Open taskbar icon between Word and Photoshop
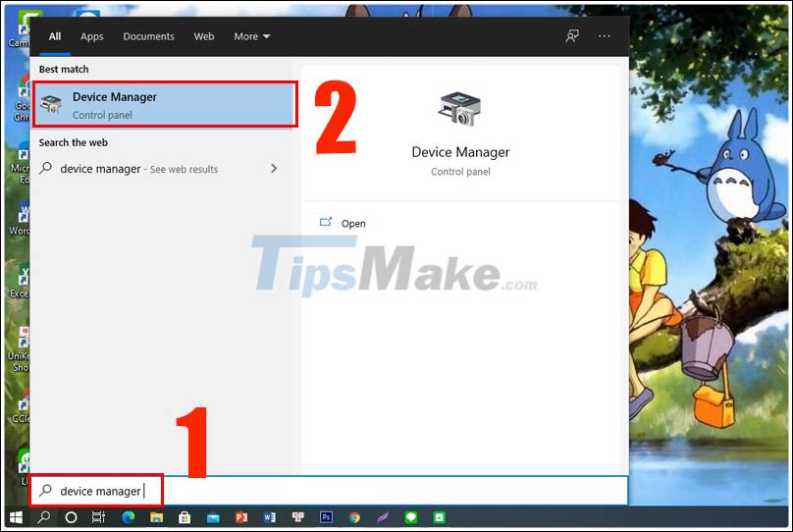Viewport: 793px width, 532px height. (298, 517)
